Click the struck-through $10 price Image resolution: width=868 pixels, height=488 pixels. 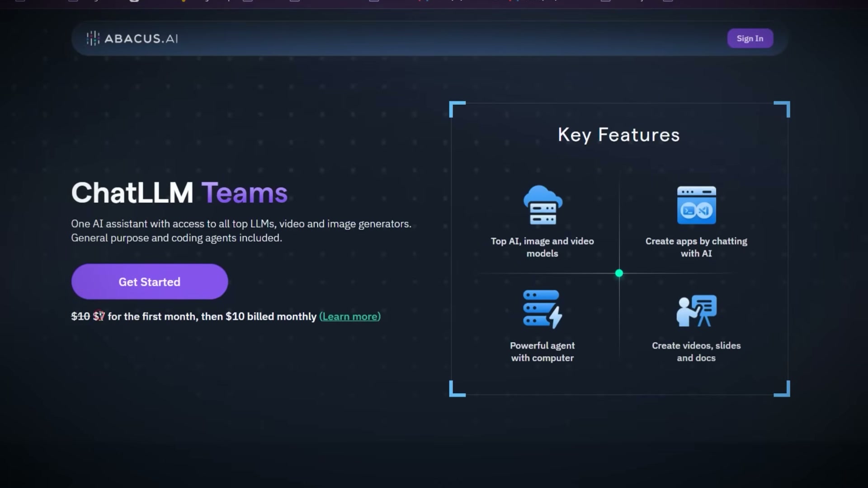[80, 316]
